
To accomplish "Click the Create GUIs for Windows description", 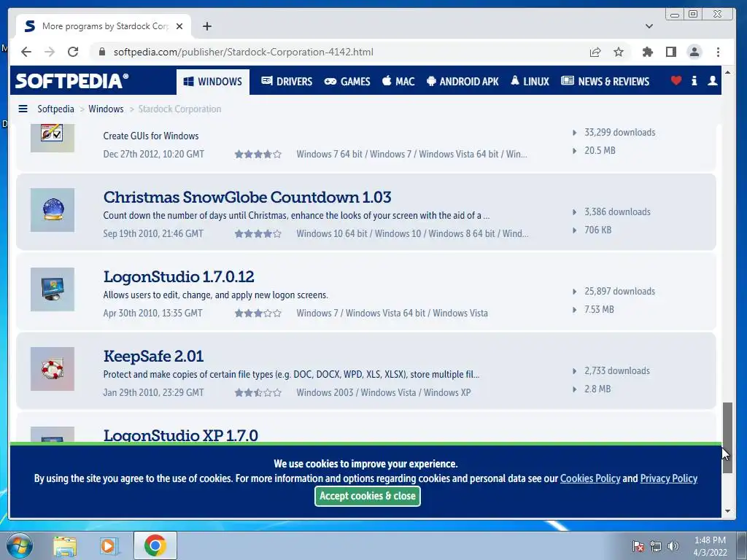I will pos(151,136).
